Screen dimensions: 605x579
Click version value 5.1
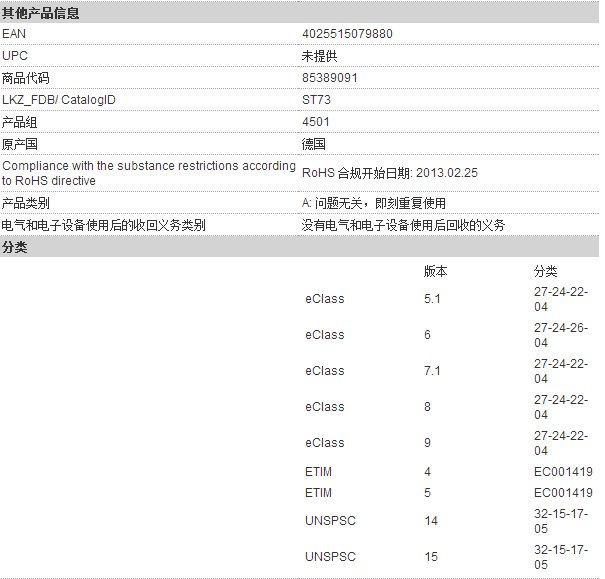click(432, 299)
